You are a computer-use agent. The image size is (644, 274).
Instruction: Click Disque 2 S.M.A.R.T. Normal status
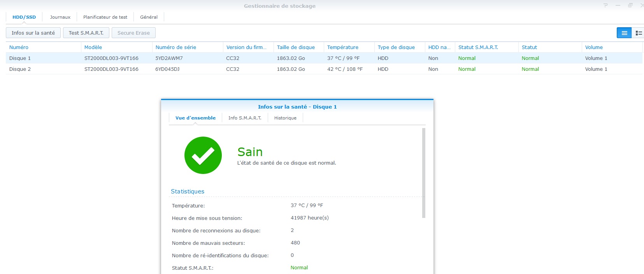pos(467,69)
